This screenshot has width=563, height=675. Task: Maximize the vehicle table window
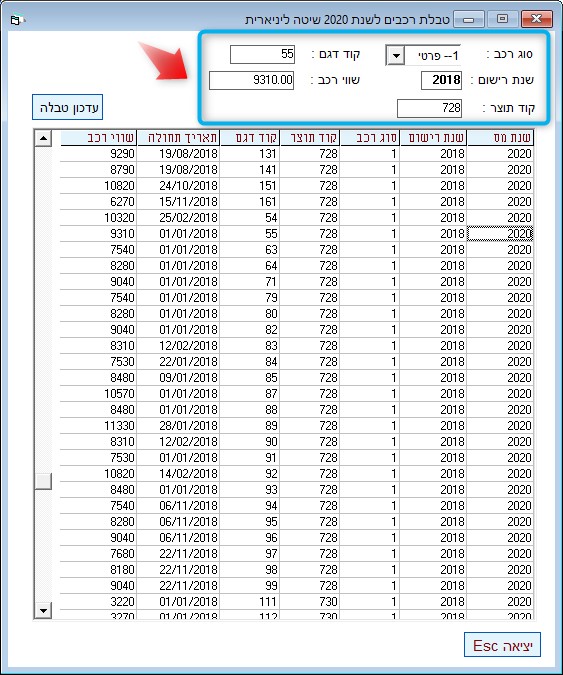[502, 19]
